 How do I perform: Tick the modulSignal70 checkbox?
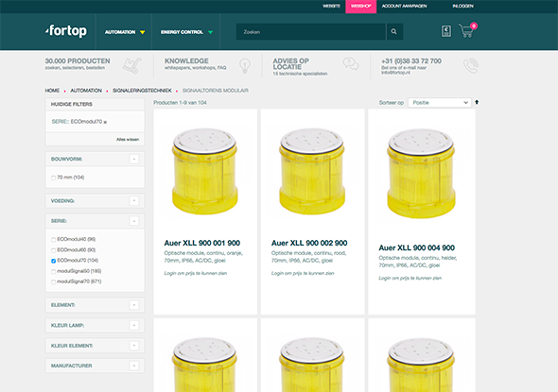click(x=53, y=281)
